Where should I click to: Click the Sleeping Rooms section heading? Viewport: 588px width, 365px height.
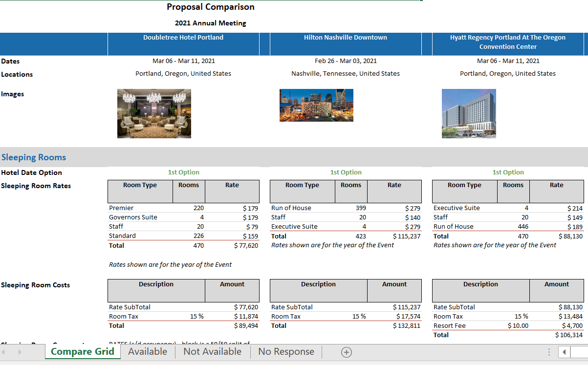[x=34, y=157]
